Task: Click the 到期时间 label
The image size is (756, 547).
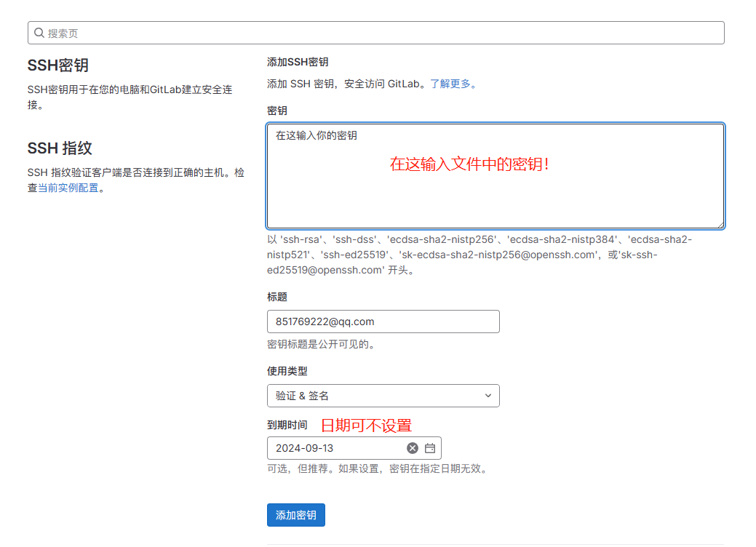Action: pos(287,425)
